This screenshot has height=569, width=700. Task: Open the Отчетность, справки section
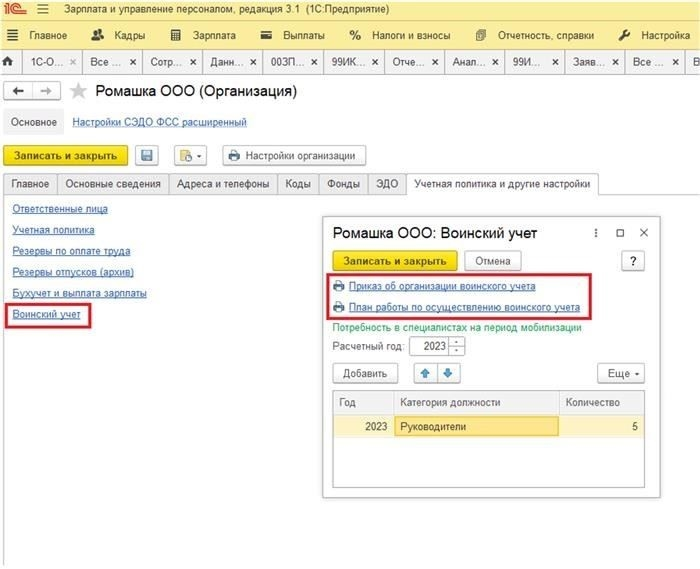pos(535,35)
